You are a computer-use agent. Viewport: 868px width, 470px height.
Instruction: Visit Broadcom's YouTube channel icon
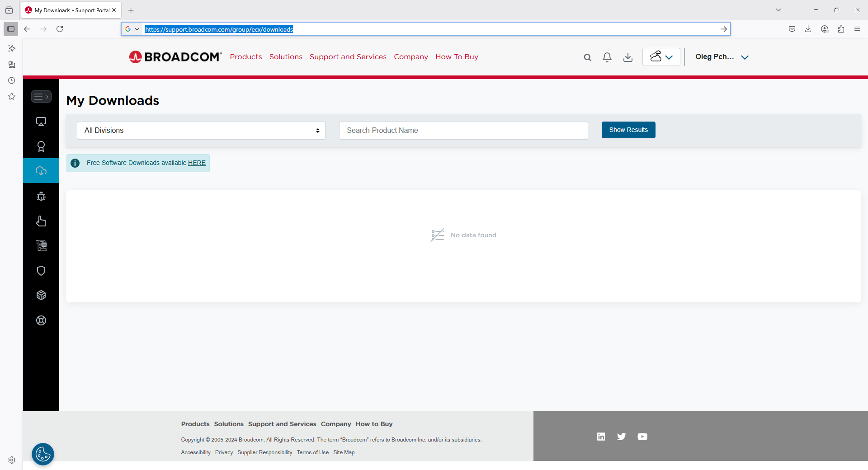click(642, 437)
